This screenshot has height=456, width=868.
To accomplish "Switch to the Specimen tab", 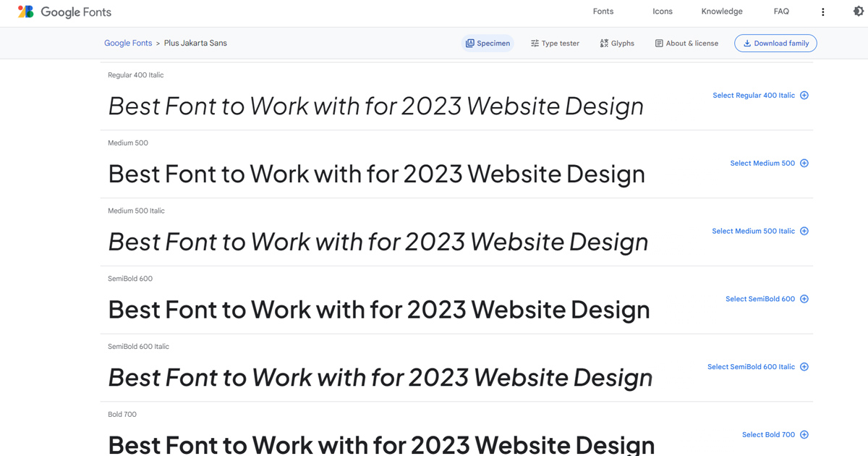I will tap(488, 43).
